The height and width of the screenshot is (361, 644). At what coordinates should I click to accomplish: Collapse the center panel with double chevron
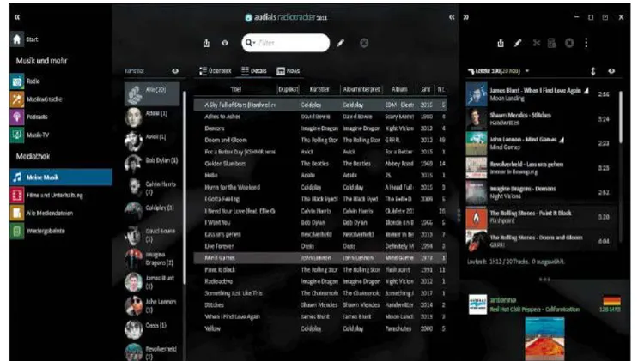click(x=452, y=17)
